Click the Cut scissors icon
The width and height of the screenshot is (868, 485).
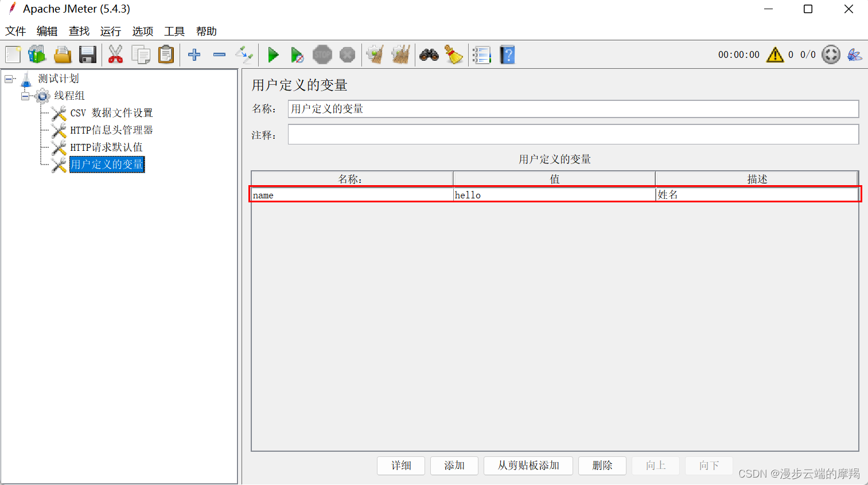pos(115,55)
